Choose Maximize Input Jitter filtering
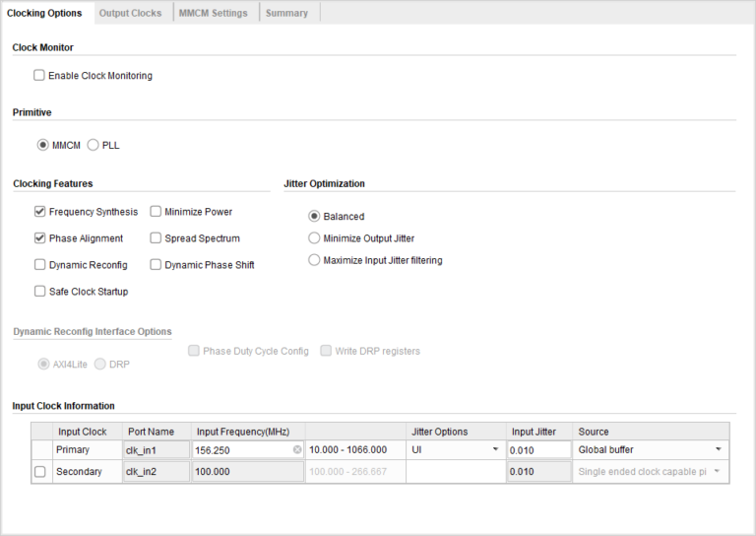Image resolution: width=756 pixels, height=536 pixels. pos(314,261)
